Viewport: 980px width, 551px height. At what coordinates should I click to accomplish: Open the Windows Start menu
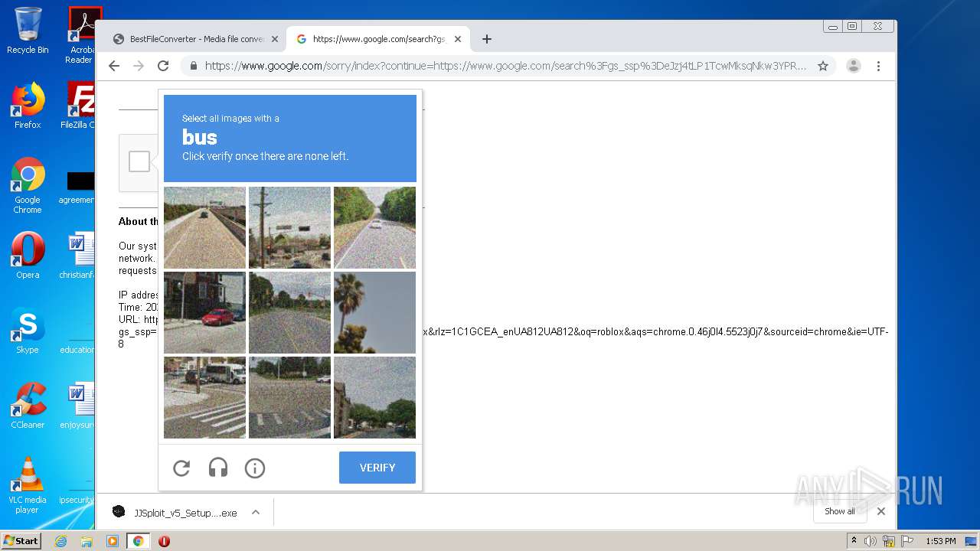[21, 541]
